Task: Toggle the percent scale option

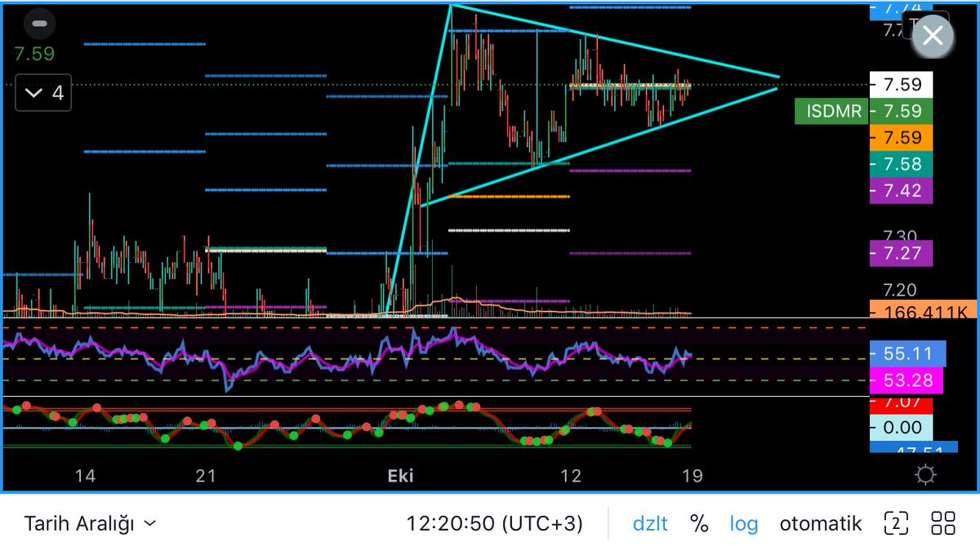Action: (699, 523)
